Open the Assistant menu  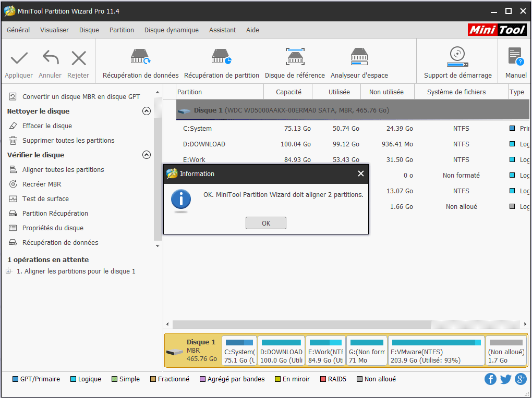[x=222, y=30]
